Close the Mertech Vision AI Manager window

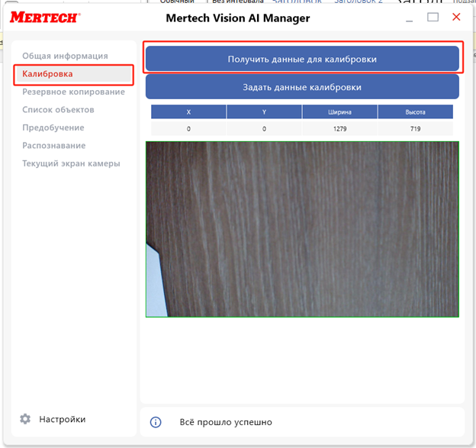[x=456, y=17]
